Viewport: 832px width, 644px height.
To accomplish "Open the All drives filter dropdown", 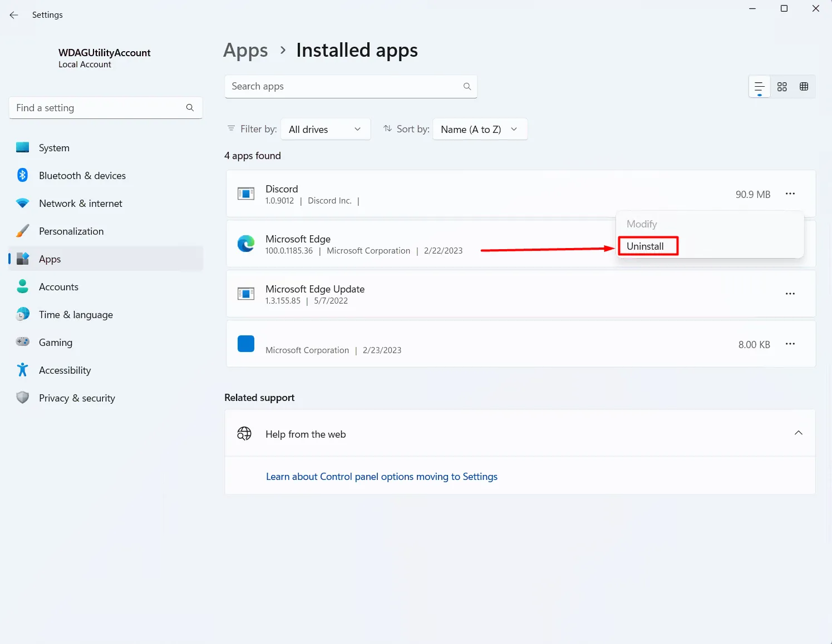I will pos(325,130).
